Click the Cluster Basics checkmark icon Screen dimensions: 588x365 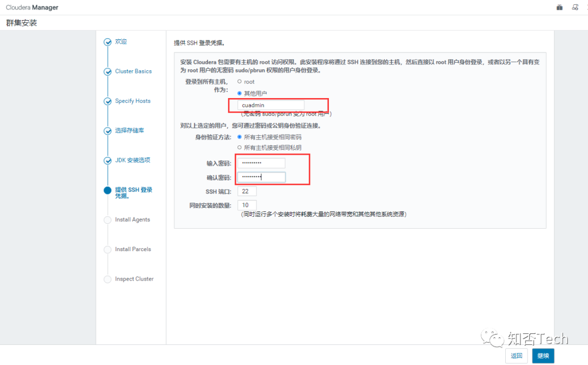(x=108, y=72)
